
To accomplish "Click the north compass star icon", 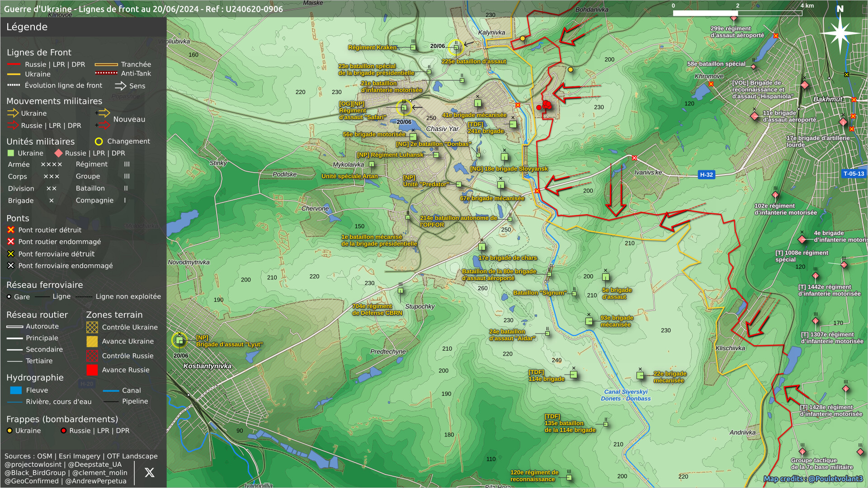I will click(840, 33).
